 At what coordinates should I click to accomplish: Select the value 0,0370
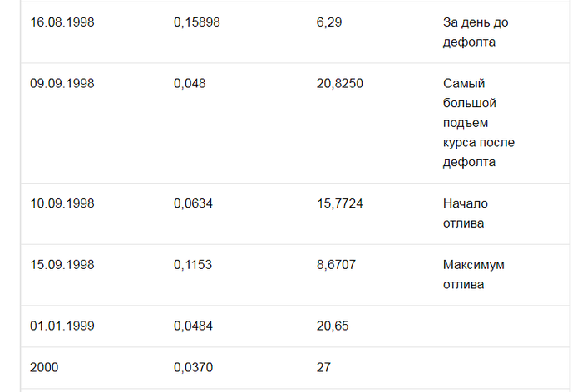click(193, 366)
